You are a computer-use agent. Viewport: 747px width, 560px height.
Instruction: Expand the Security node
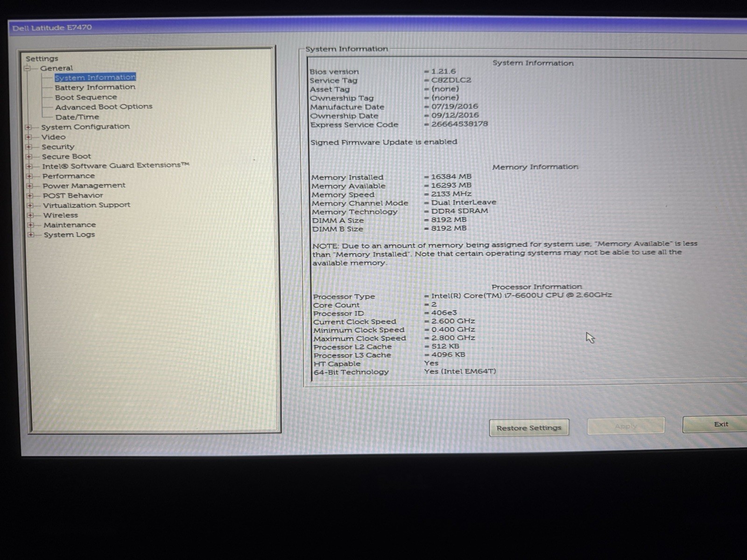[28, 147]
